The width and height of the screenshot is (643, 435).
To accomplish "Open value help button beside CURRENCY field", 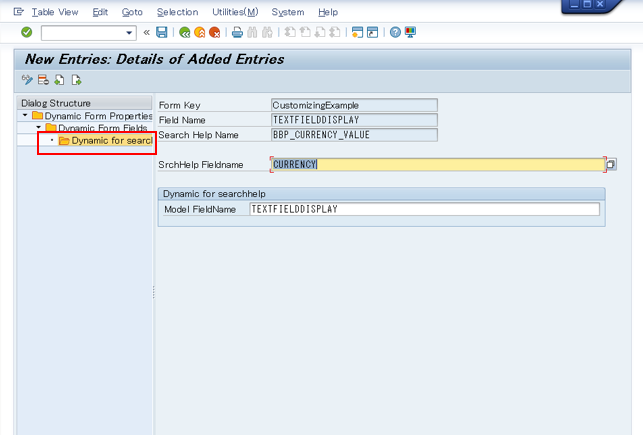I will pos(611,164).
